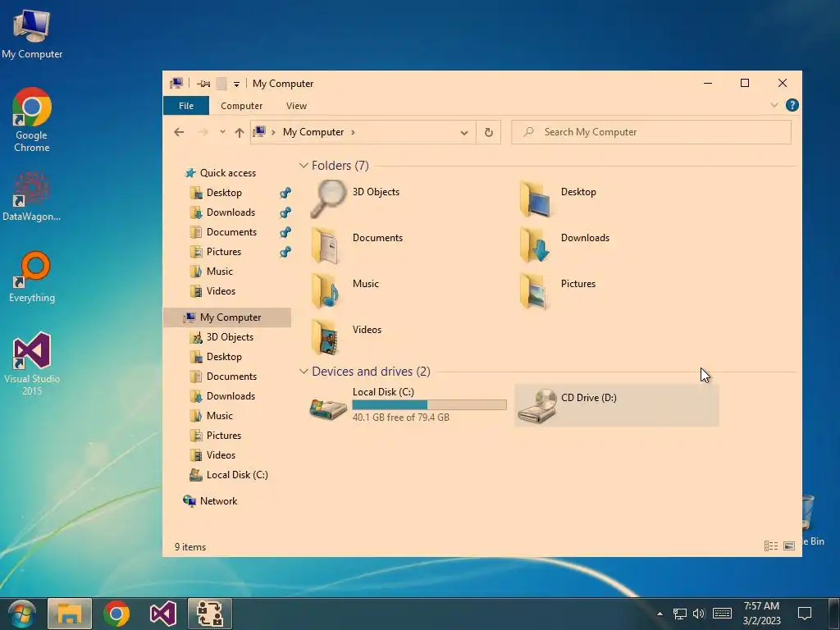Screen dimensions: 840x630
Task: Open the View ribbon tab
Action: [296, 106]
